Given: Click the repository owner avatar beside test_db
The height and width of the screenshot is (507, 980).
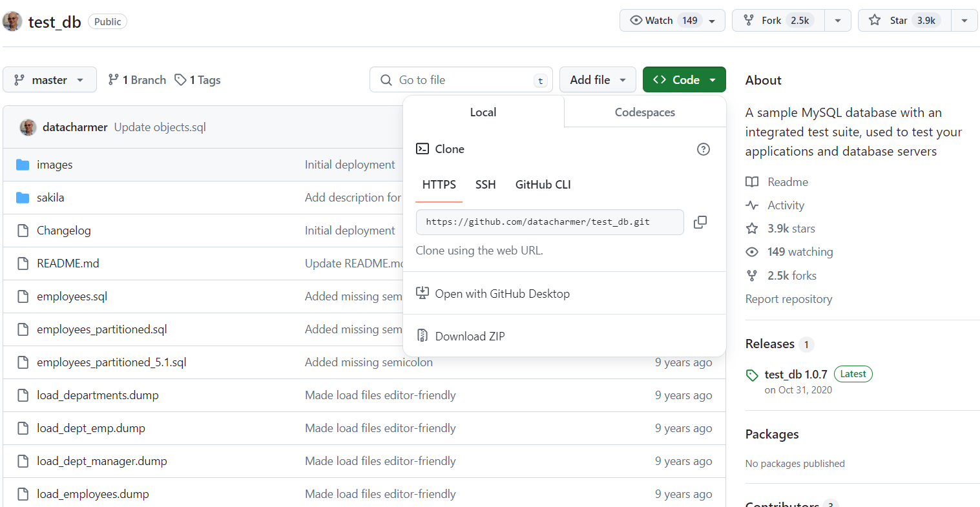Looking at the screenshot, I should (12, 21).
